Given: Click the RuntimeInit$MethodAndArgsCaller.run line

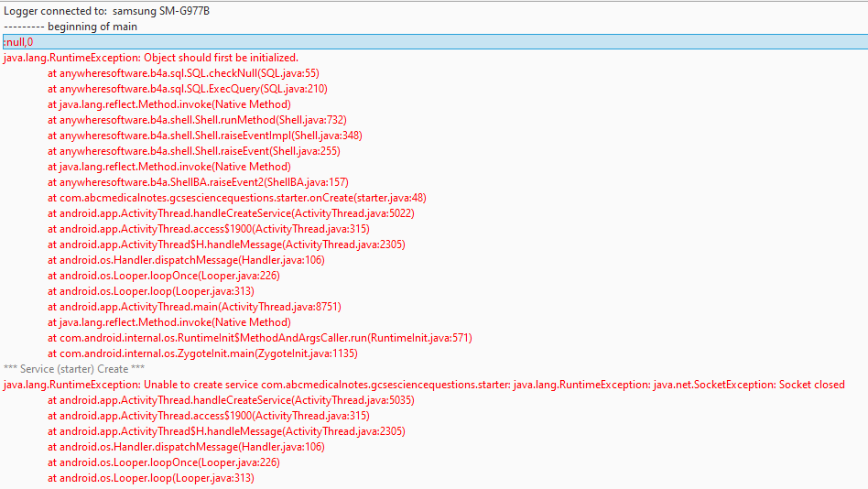Looking at the screenshot, I should 260,338.
